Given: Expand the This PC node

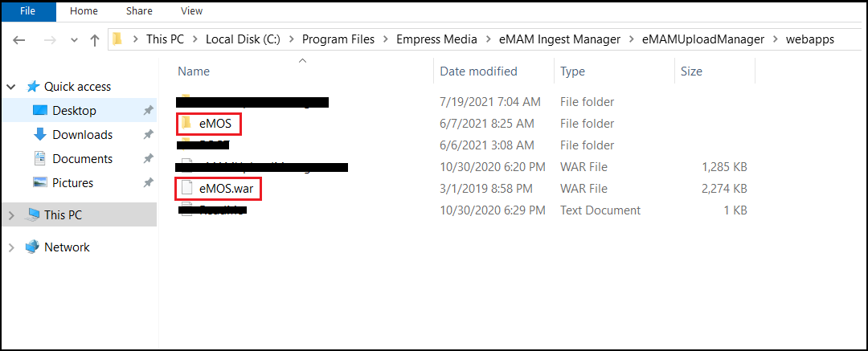Looking at the screenshot, I should pos(11,214).
